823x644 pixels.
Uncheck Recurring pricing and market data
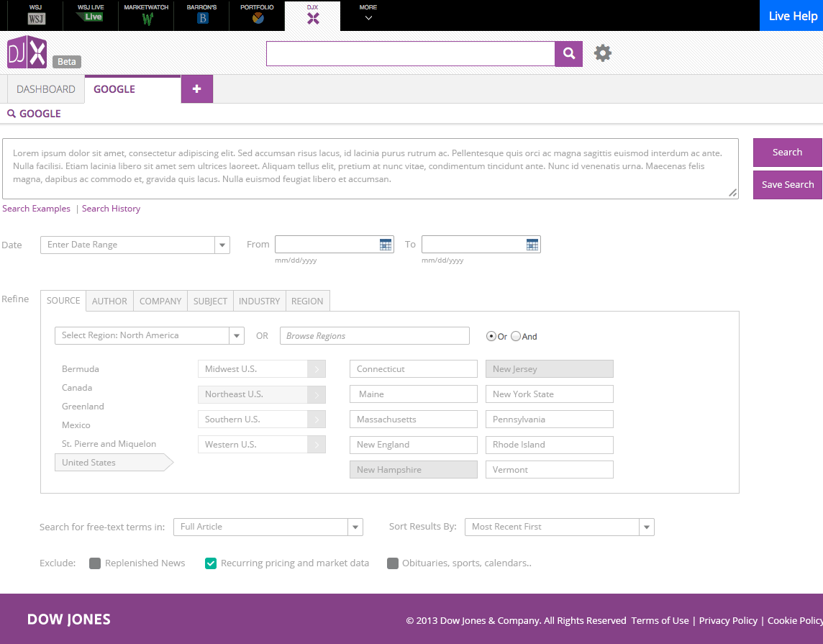(211, 563)
